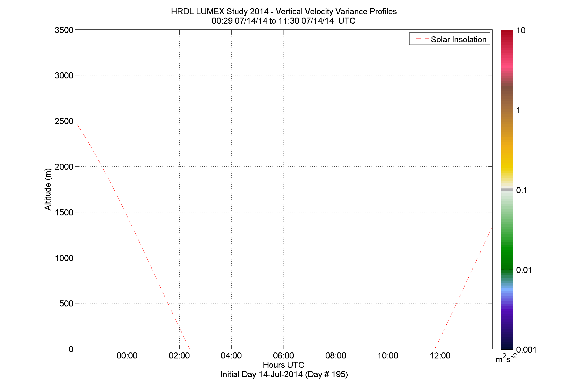Screen dimensions: 577x392
Task: Click the colorbar label 10
Action: pos(521,31)
